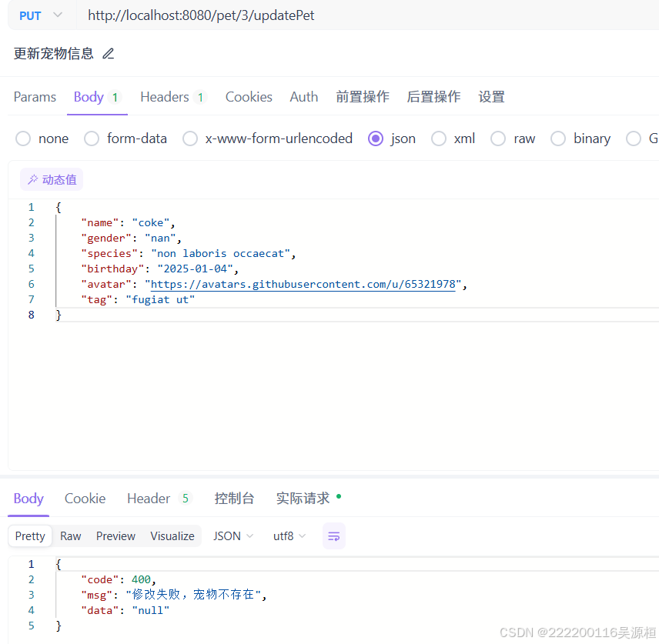
Task: Open the 实际请求 actual request tab
Action: point(303,499)
